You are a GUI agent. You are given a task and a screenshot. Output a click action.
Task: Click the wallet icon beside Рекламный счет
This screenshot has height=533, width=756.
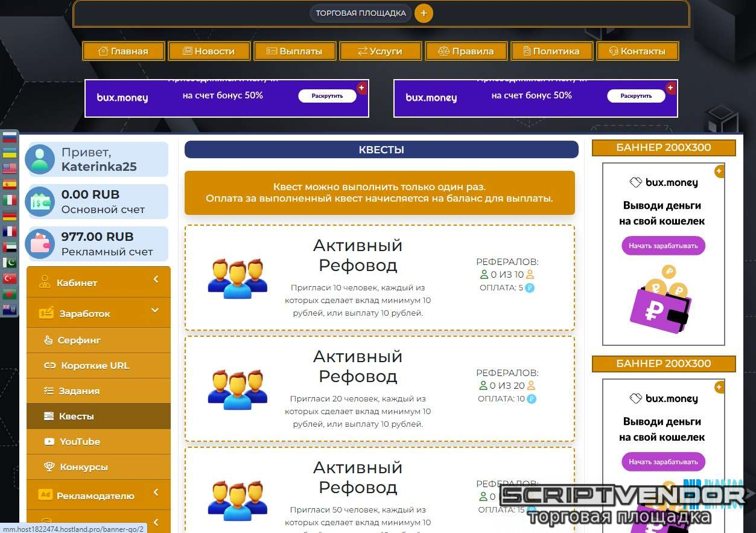[x=40, y=244]
